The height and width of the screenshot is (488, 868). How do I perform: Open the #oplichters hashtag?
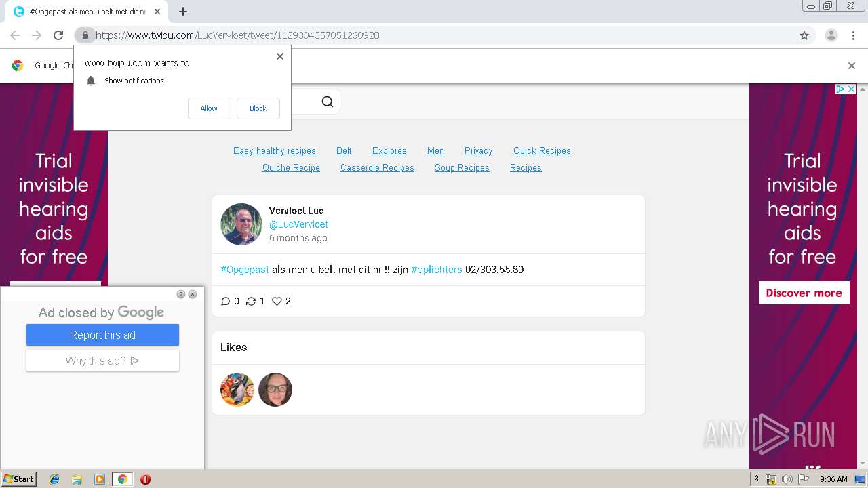pyautogui.click(x=437, y=270)
